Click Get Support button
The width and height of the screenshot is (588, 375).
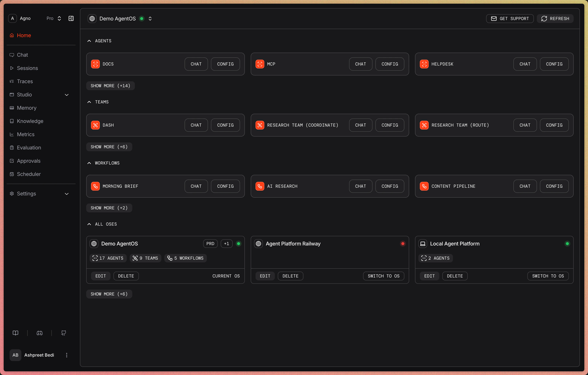pyautogui.click(x=510, y=19)
